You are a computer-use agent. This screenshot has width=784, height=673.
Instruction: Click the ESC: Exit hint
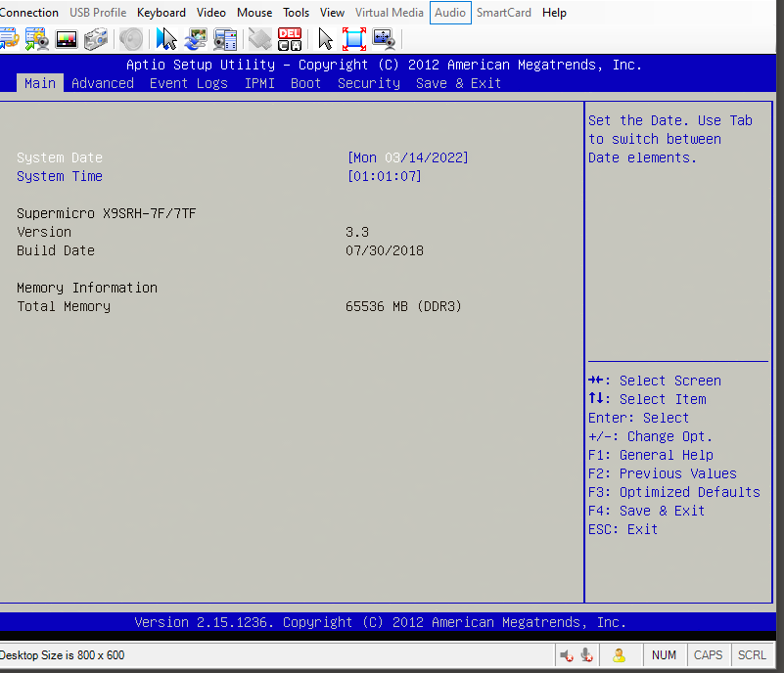pyautogui.click(x=623, y=529)
